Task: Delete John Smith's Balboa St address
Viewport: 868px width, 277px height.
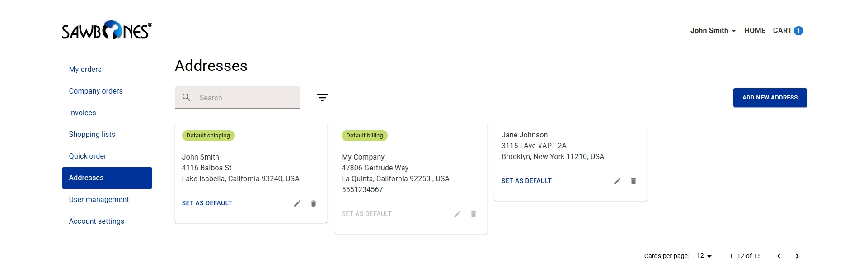Action: [314, 203]
